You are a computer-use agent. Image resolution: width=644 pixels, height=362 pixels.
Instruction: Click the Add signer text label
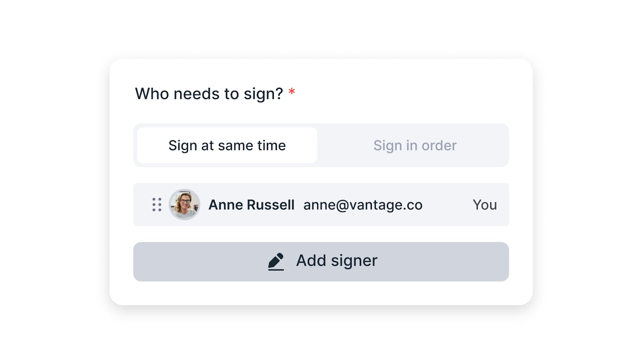click(x=336, y=261)
